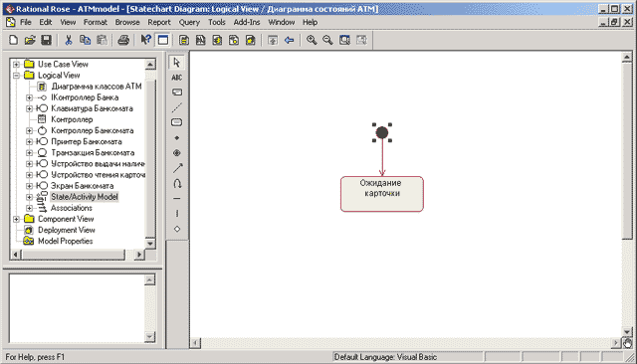This screenshot has width=637, height=364.
Task: Select the Контроллер class in tree
Action: pos(72,119)
